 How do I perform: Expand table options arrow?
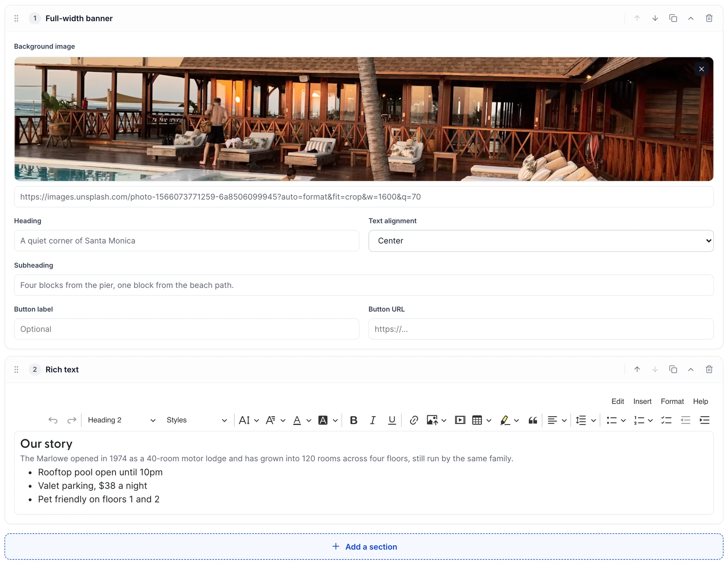tap(489, 420)
